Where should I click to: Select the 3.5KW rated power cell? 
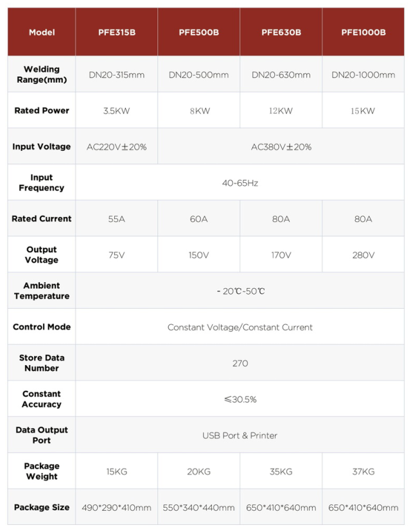point(116,111)
